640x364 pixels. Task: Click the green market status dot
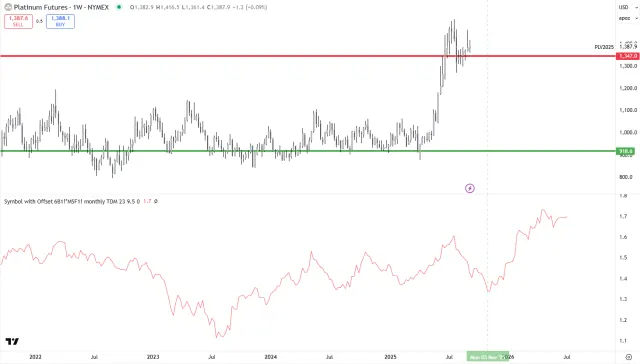coord(119,7)
